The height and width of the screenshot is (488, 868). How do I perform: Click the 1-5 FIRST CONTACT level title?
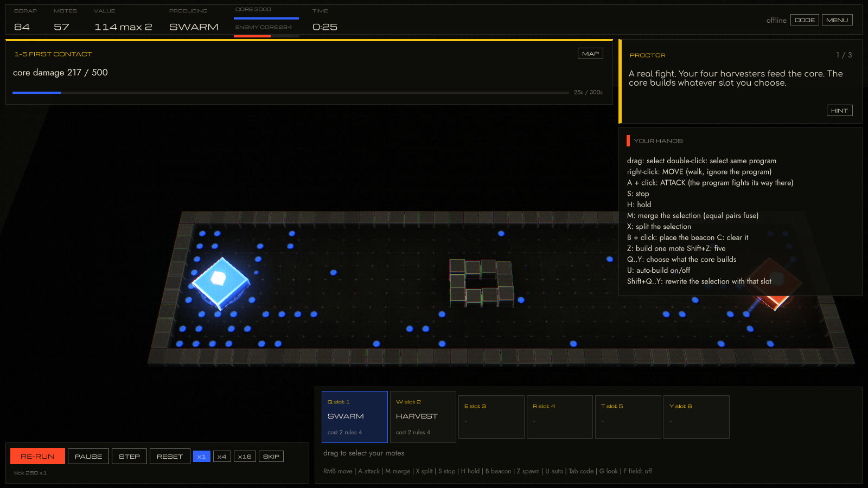(x=53, y=54)
